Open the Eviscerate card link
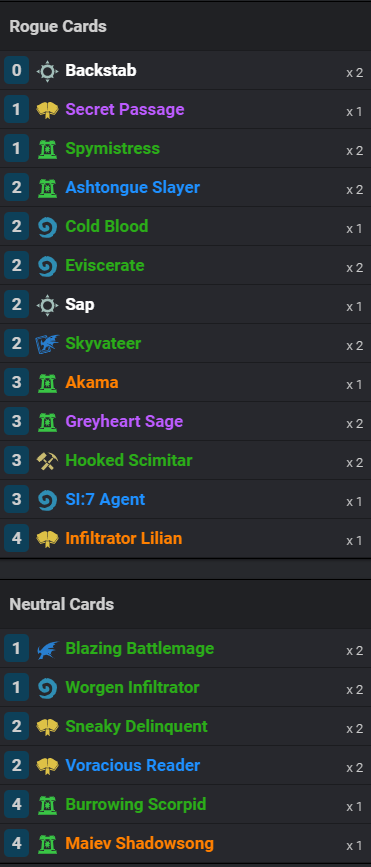371x867 pixels. [104, 265]
